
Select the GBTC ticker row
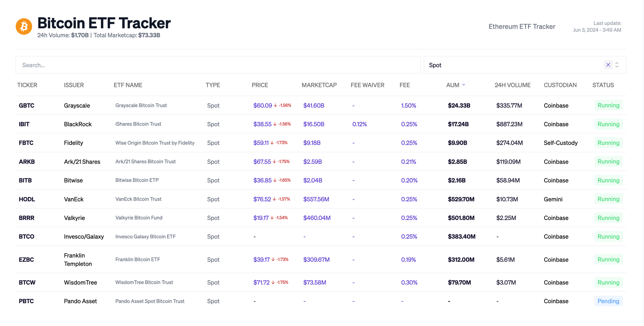[x=26, y=105]
